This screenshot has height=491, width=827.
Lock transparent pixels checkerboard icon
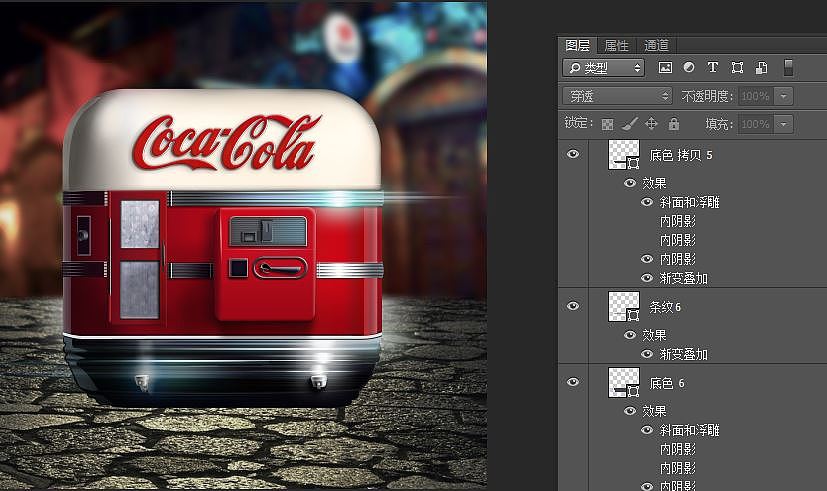tap(608, 124)
